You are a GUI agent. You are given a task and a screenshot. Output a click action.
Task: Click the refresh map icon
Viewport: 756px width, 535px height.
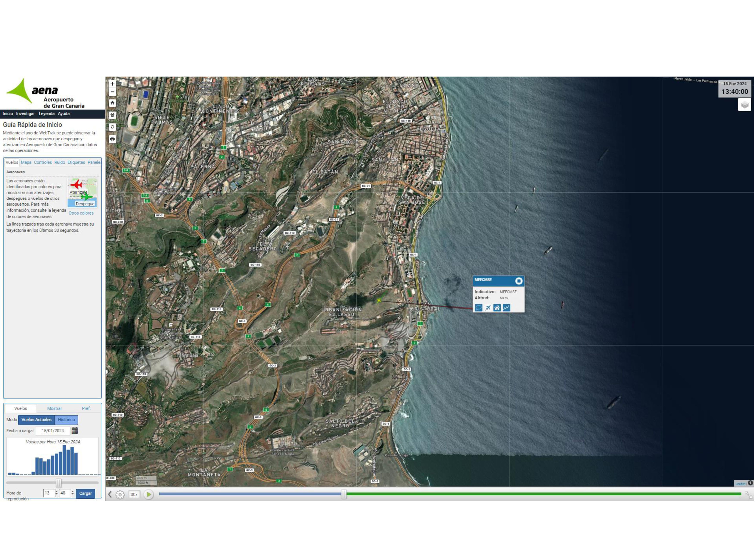click(x=112, y=127)
